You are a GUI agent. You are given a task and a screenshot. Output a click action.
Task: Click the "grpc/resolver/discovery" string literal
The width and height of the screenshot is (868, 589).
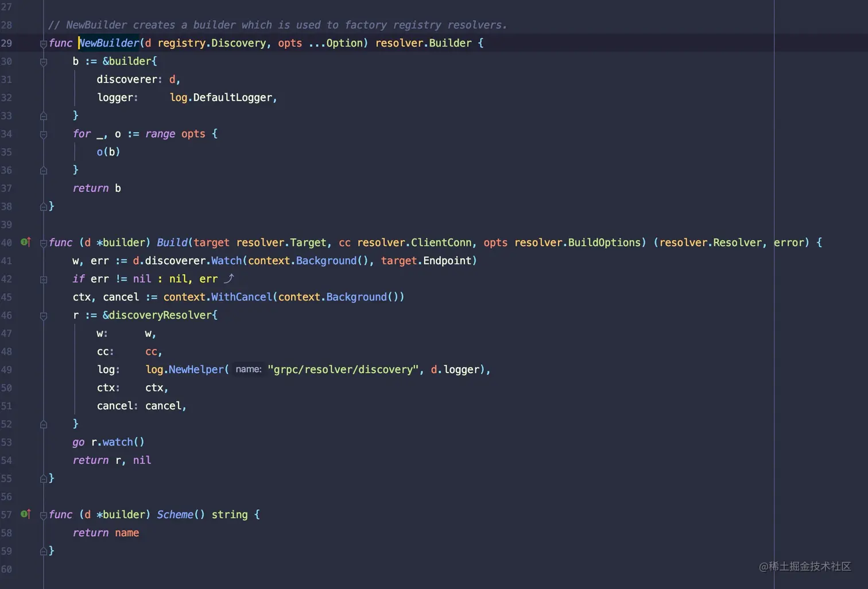click(343, 370)
